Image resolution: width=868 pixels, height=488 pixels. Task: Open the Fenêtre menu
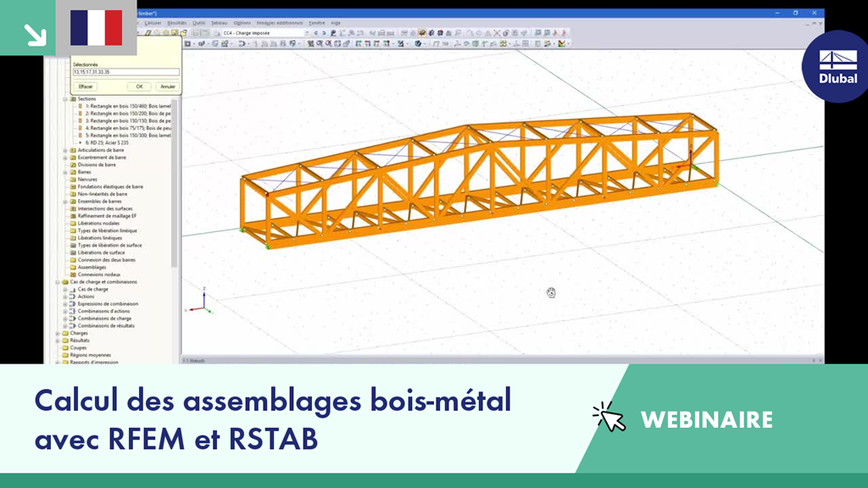pos(317,23)
